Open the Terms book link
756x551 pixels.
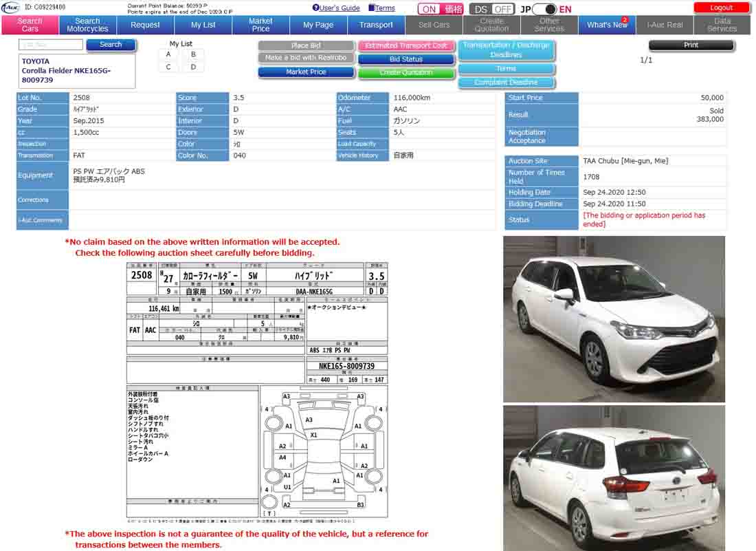[381, 8]
